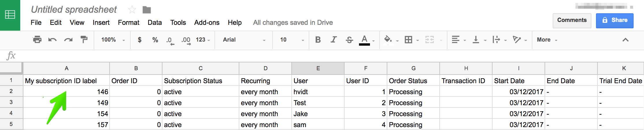
Task: Click All changes saved in Drive
Action: pos(293,23)
